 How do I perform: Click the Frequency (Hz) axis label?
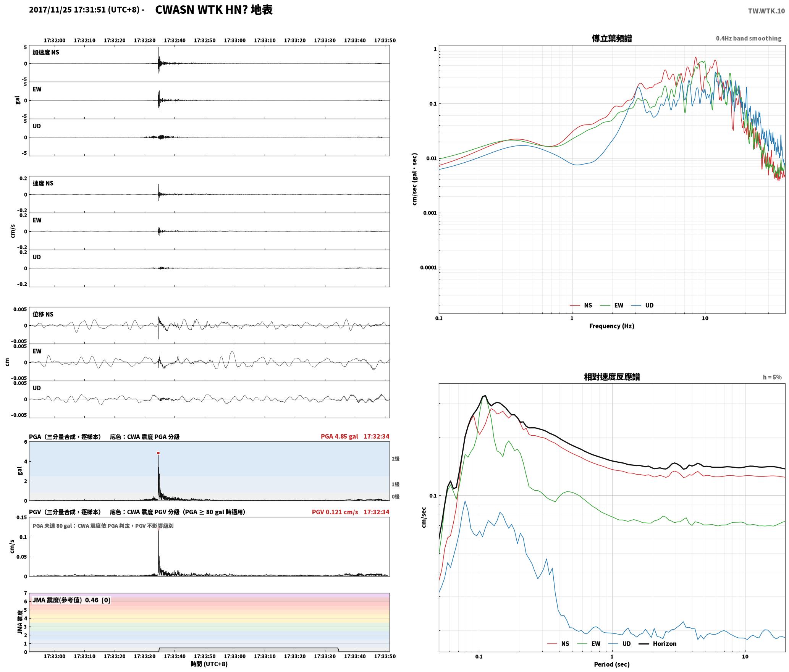click(x=611, y=326)
